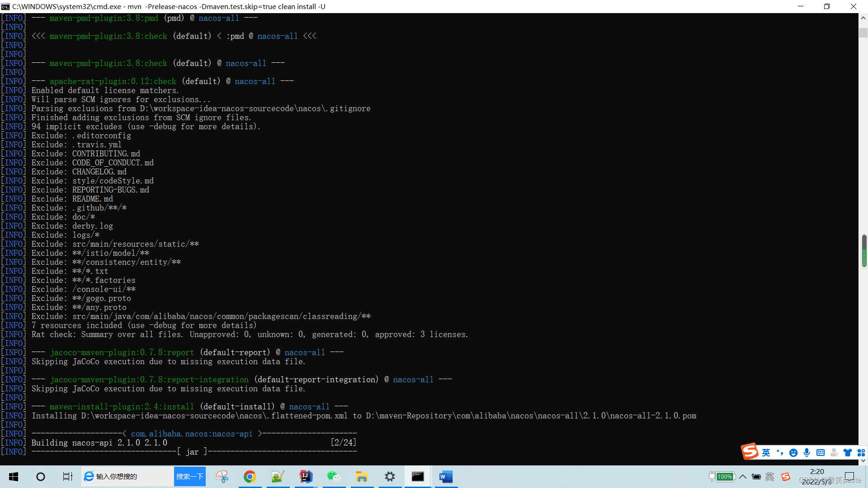
Task: Click the "Exclude: **/*.factories" line
Action: pos(84,280)
